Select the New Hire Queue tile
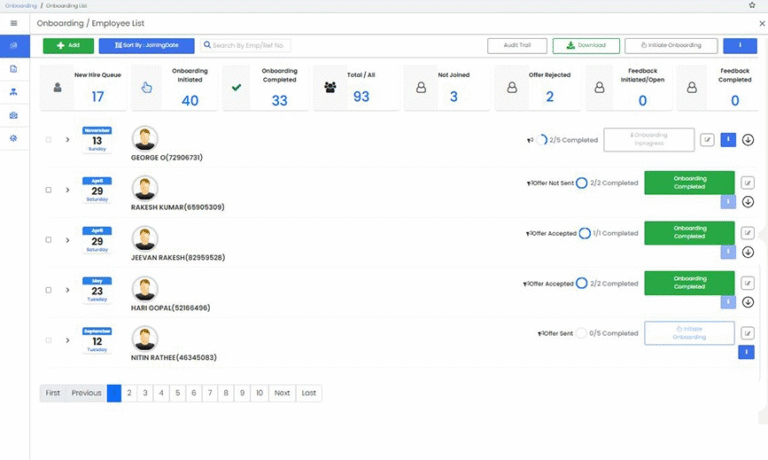The width and height of the screenshot is (768, 460). point(85,88)
